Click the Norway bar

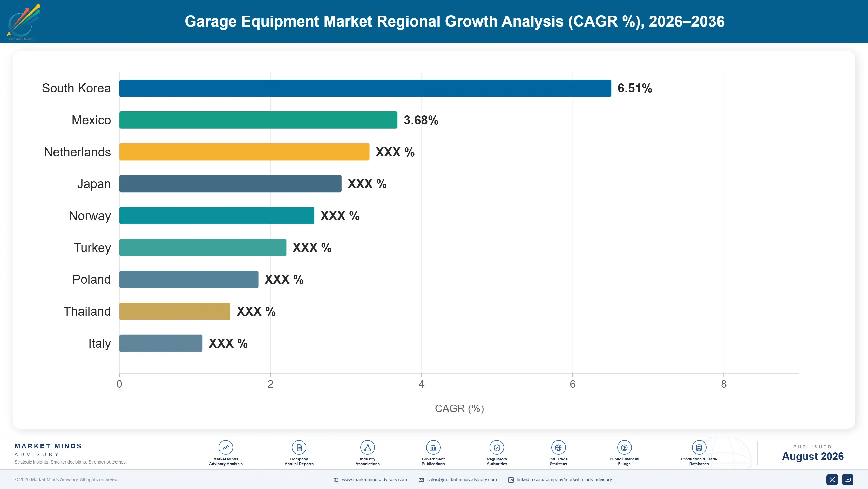217,215
